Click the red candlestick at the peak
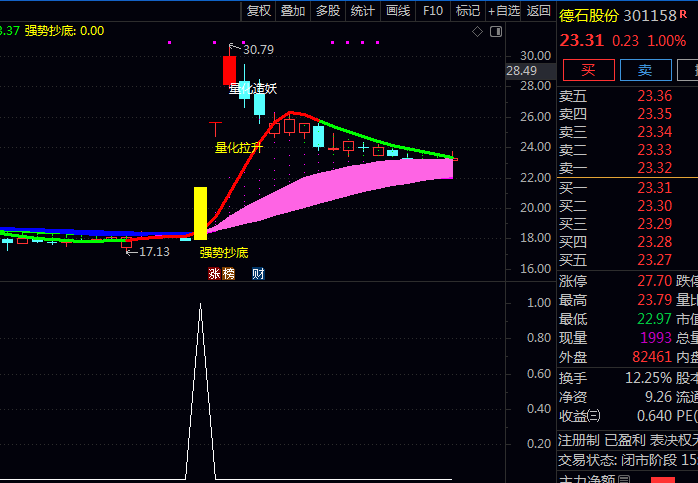The height and width of the screenshot is (483, 698). coord(229,70)
